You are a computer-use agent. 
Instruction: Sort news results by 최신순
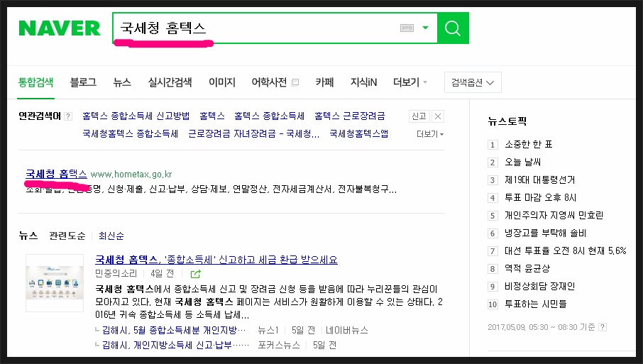[x=111, y=236]
